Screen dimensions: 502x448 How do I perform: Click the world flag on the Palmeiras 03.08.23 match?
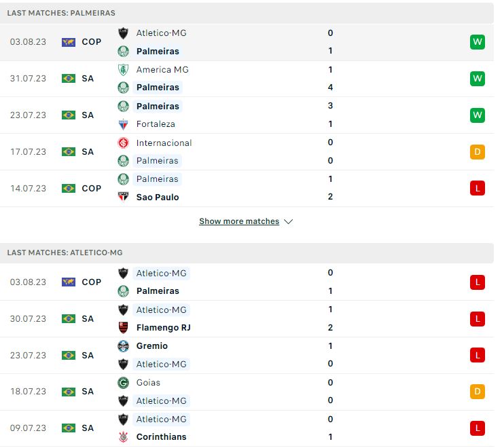click(x=69, y=42)
